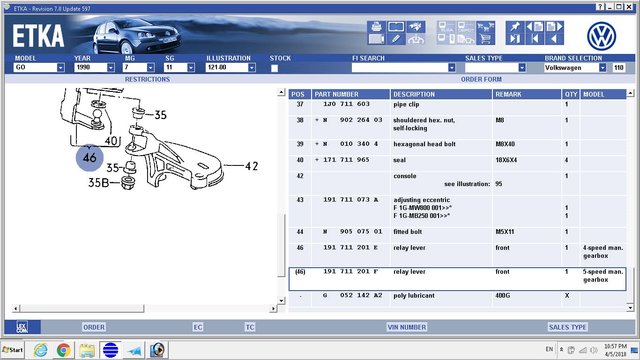Open the ILLUSTRATION dropdown
The image size is (640, 360).
click(252, 68)
